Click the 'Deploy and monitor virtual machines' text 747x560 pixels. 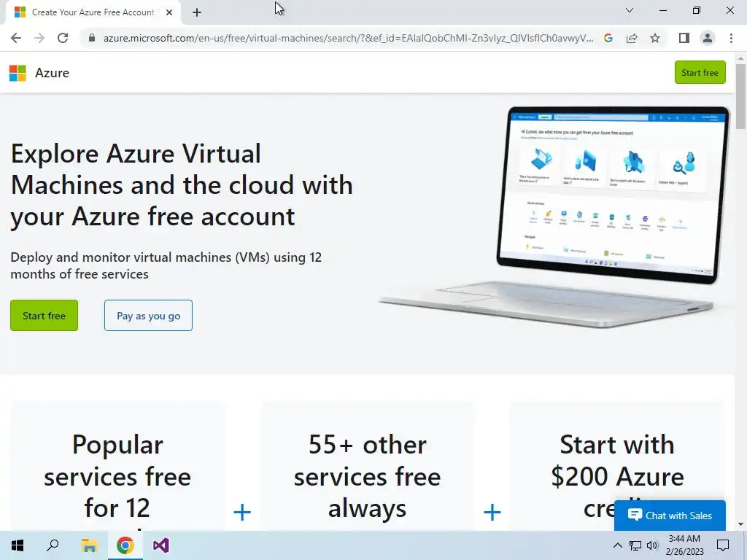click(166, 265)
